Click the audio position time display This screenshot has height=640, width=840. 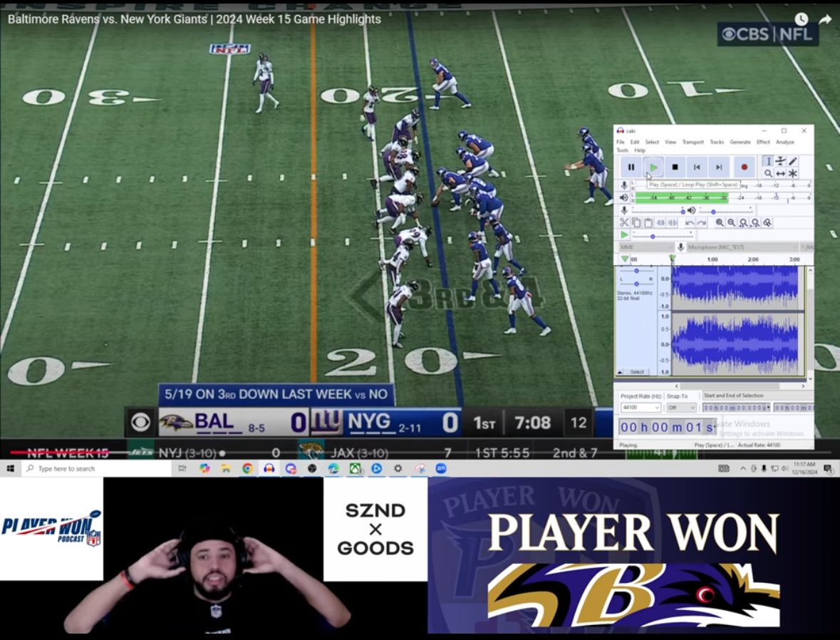(x=668, y=427)
